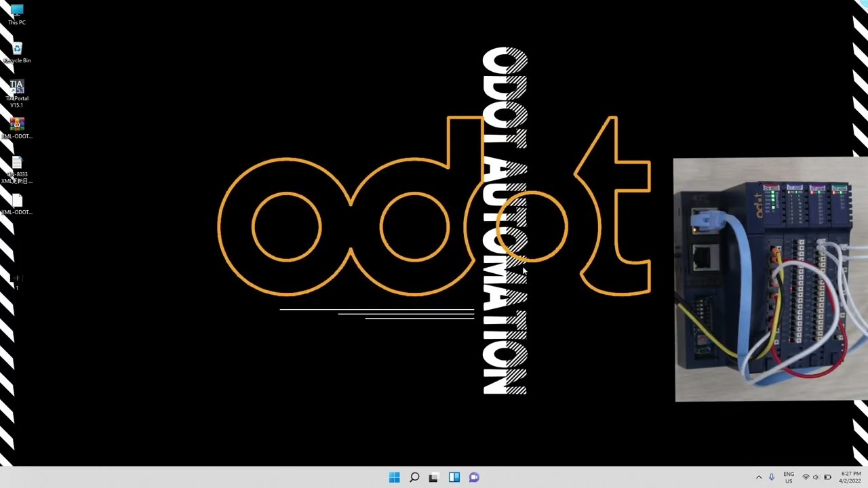Select the blank XML-ODOT file icon

click(x=17, y=204)
